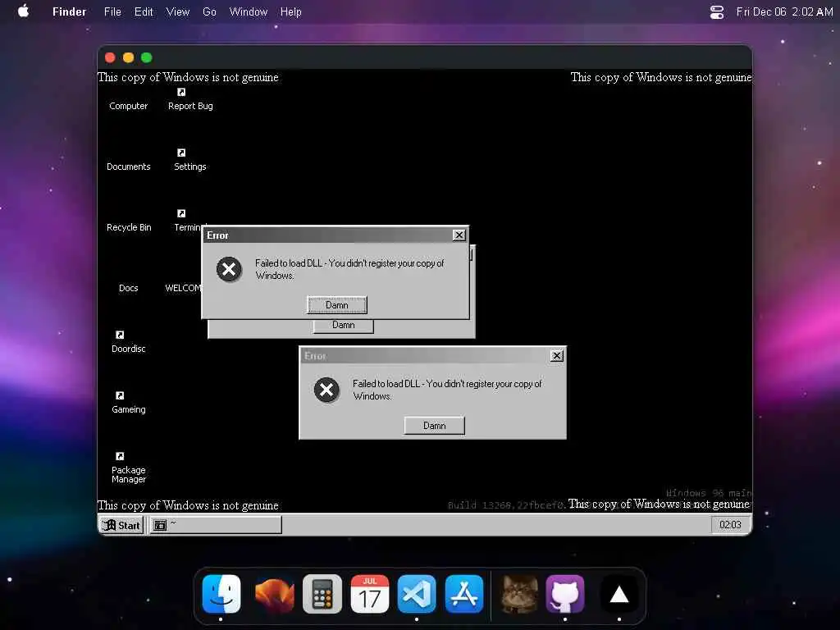Screen dimensions: 840x630
Task: Launch Calculator from the dock
Action: pyautogui.click(x=322, y=594)
